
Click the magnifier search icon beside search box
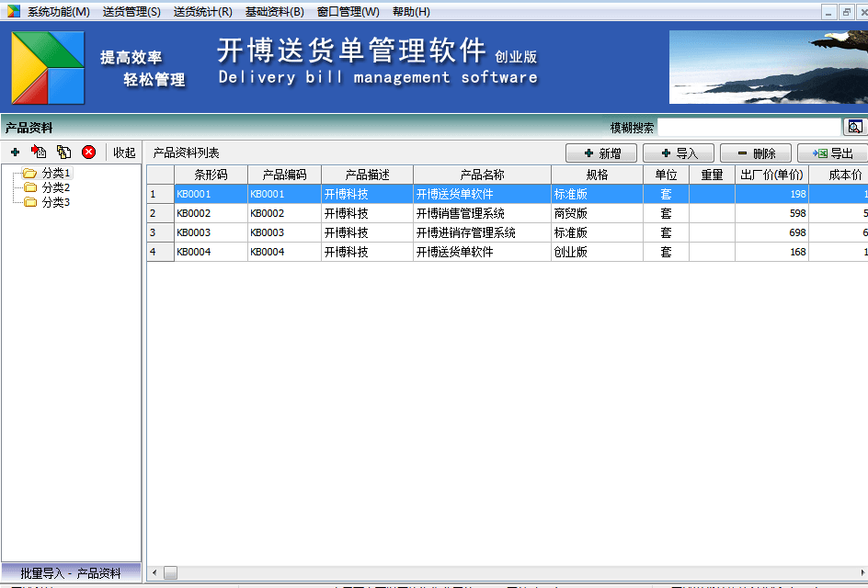[855, 128]
